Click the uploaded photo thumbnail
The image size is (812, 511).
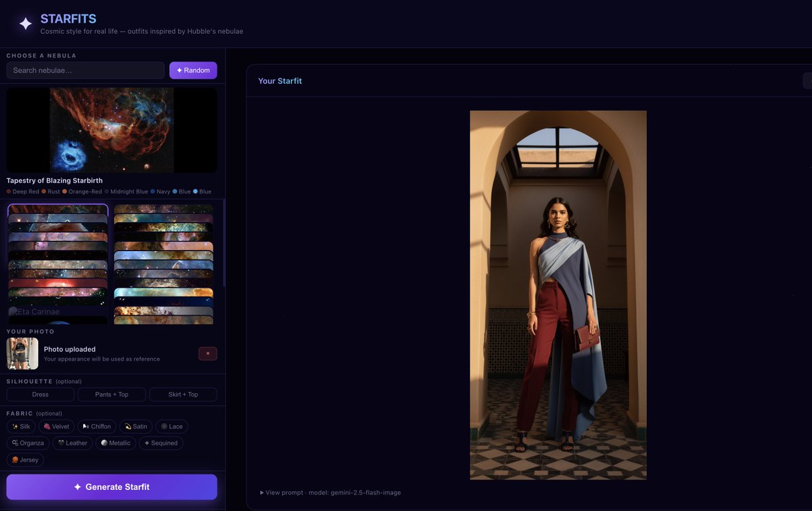pyautogui.click(x=22, y=353)
